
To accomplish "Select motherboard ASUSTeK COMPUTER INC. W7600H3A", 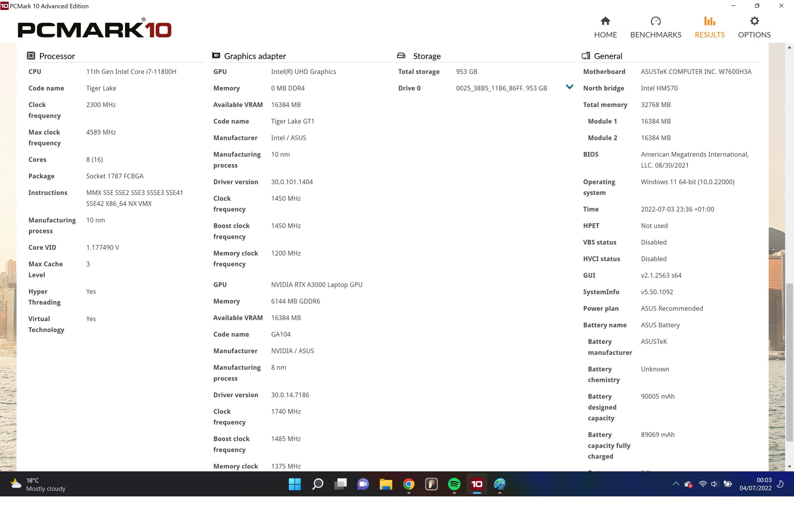I will pos(696,72).
